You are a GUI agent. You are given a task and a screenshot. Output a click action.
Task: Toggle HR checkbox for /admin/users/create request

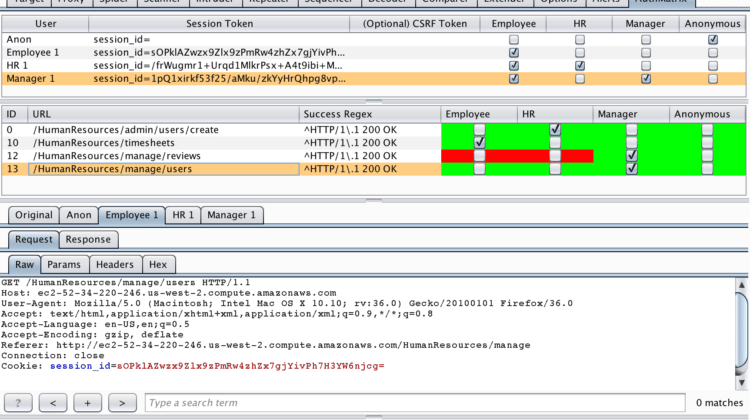click(555, 130)
